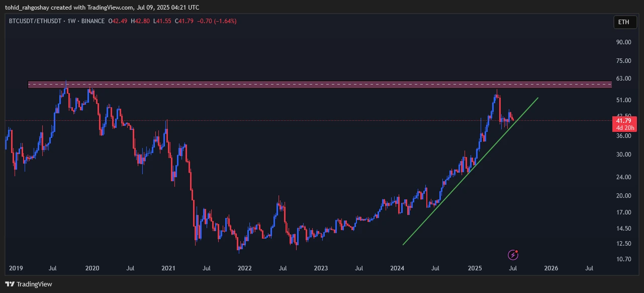
Task: Click the 2022 time axis label
Action: tap(245, 269)
